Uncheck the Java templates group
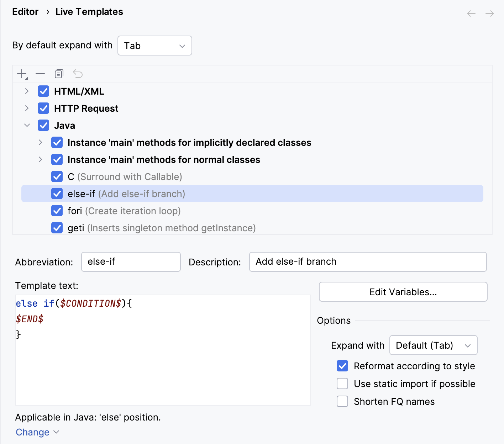The height and width of the screenshot is (444, 504). 43,125
